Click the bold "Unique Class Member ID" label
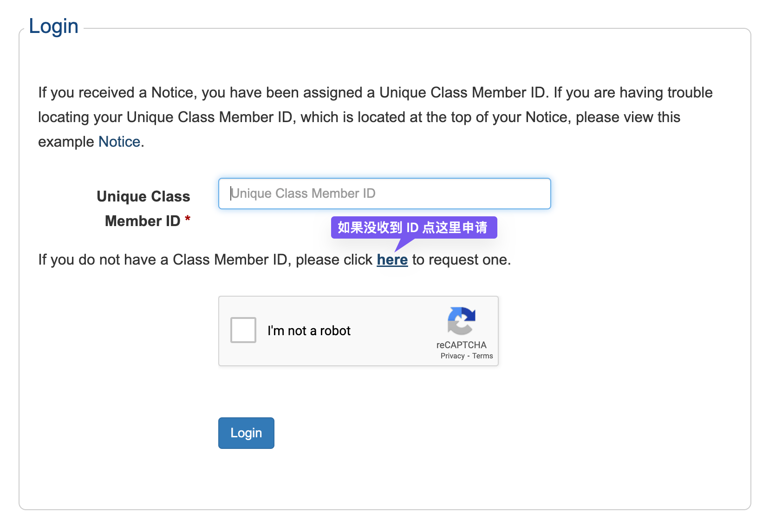 143,208
